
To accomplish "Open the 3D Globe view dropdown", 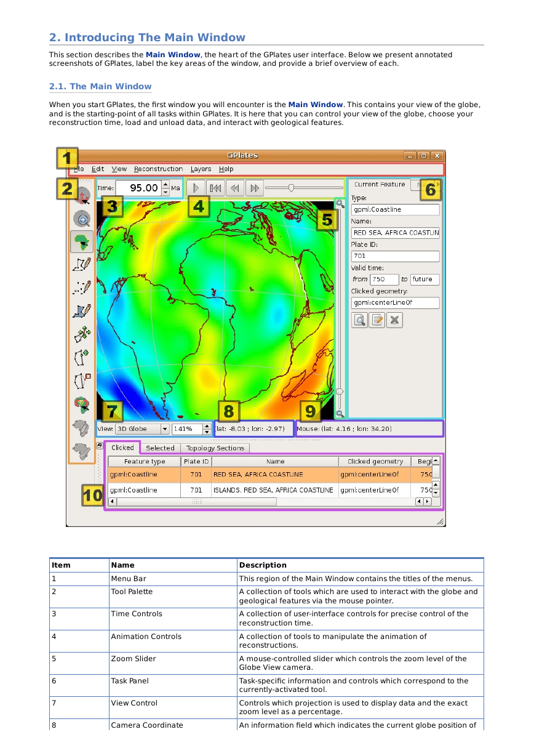I will click(142, 429).
